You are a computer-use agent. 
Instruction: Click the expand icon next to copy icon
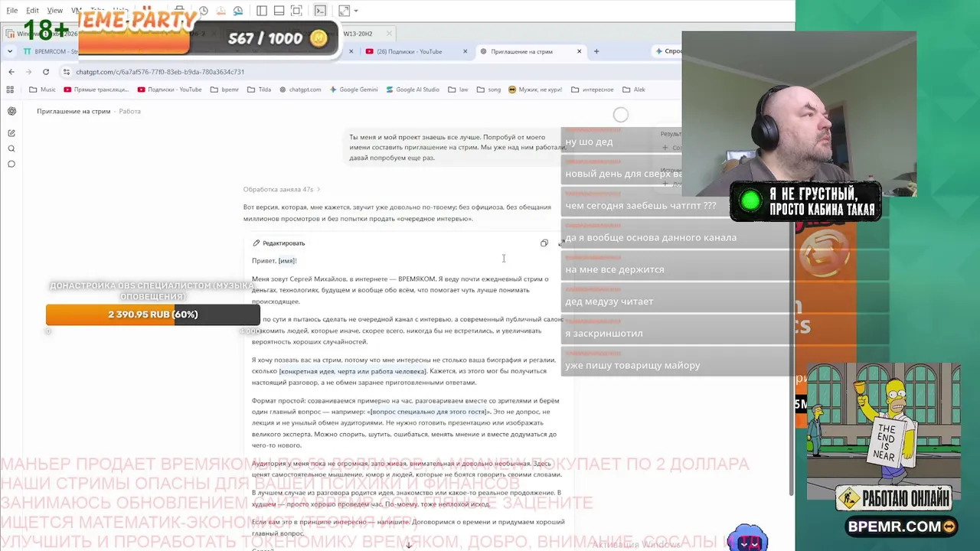coord(561,243)
